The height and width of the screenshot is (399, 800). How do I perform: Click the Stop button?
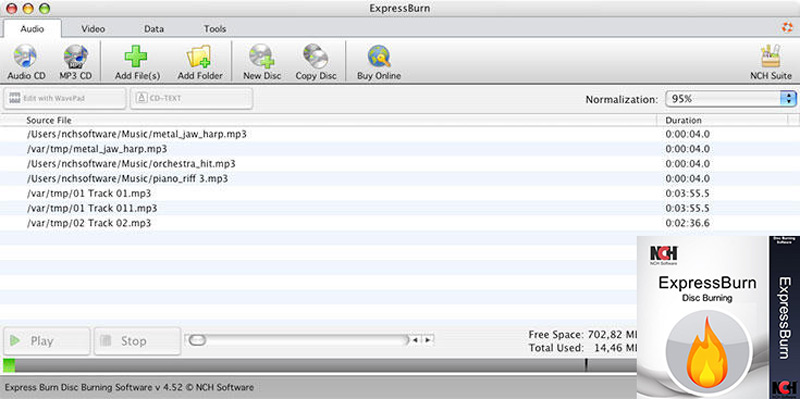pyautogui.click(x=137, y=341)
